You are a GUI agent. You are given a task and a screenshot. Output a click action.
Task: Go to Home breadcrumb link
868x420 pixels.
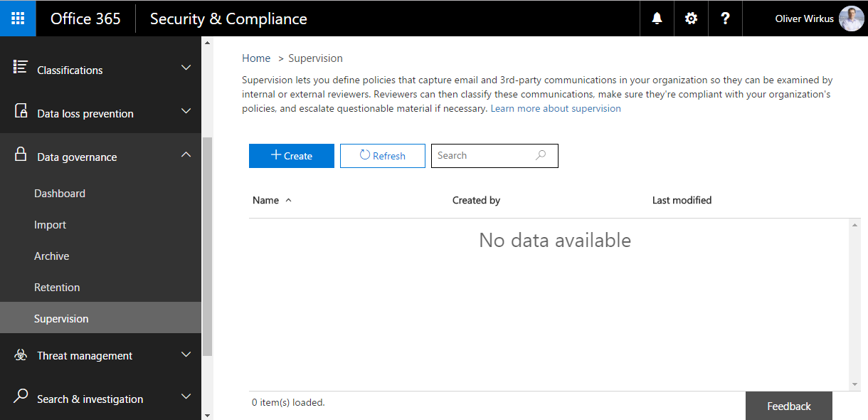pos(256,58)
